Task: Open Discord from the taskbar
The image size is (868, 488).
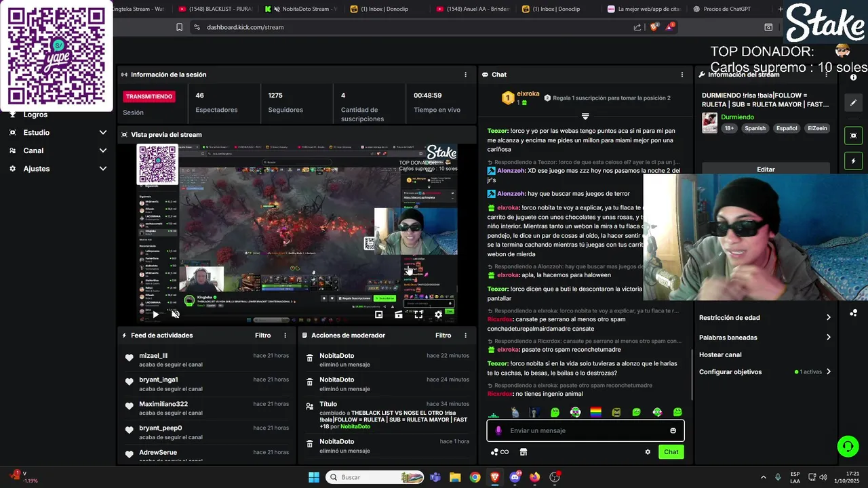Action: click(x=515, y=477)
